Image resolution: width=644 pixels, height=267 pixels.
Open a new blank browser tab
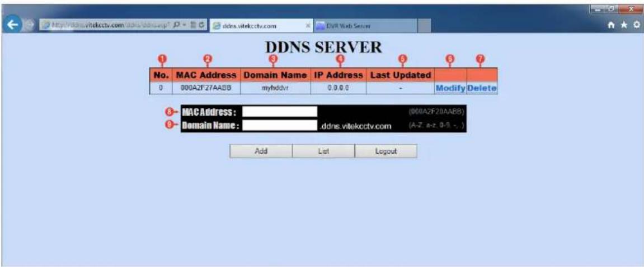click(x=425, y=26)
